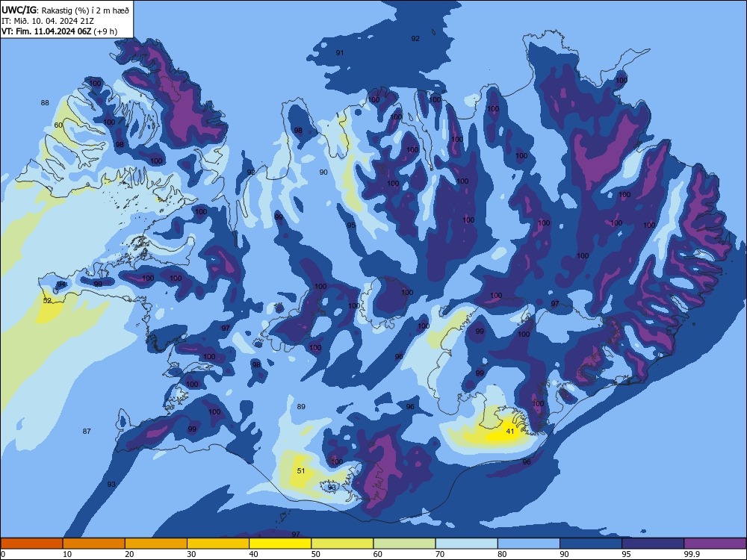Click the legend label 30
747x560 pixels.
(191, 554)
